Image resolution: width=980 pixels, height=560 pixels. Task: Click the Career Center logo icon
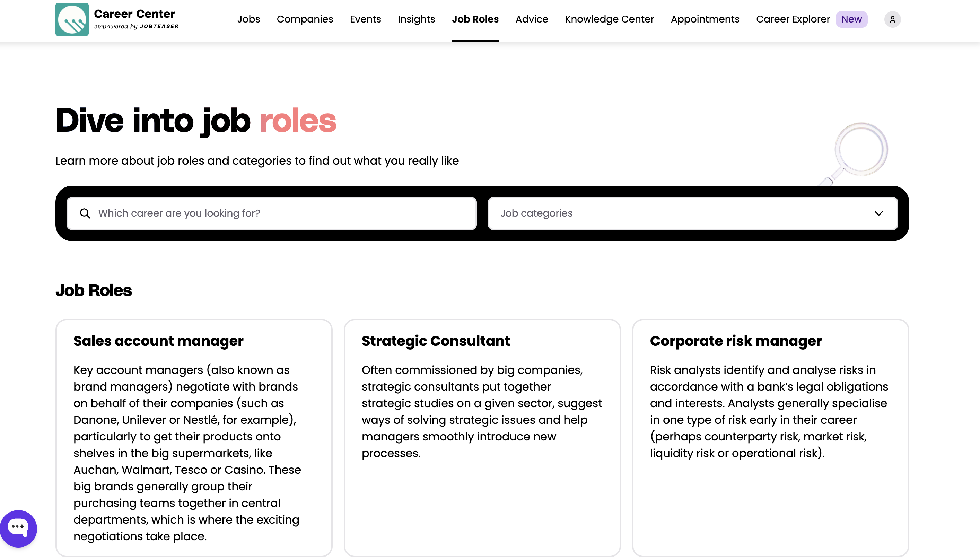72,19
